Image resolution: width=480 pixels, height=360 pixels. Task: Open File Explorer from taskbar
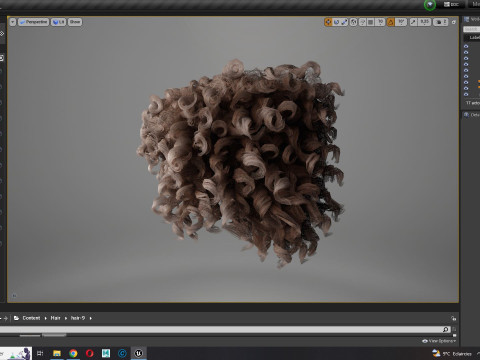click(x=57, y=353)
